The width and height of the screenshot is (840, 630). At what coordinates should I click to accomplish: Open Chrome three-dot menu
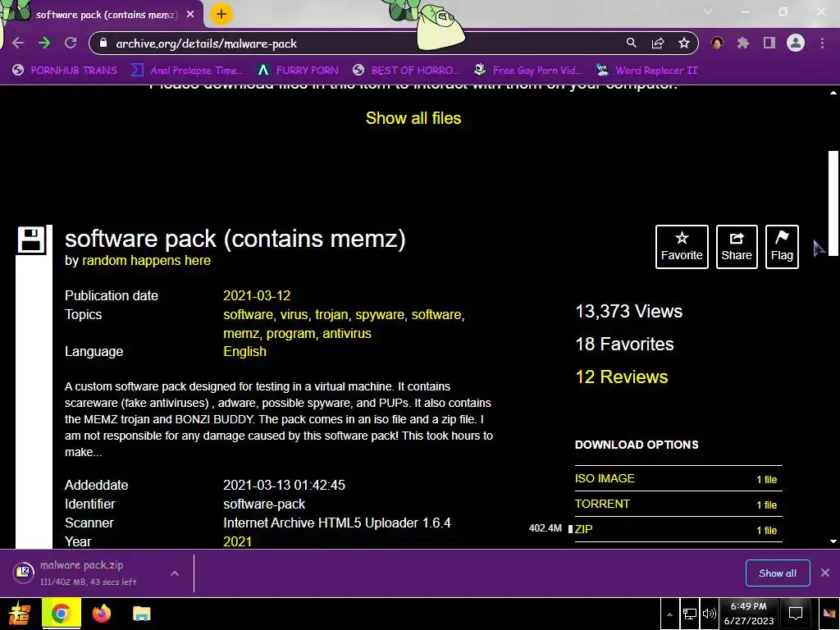pos(822,43)
